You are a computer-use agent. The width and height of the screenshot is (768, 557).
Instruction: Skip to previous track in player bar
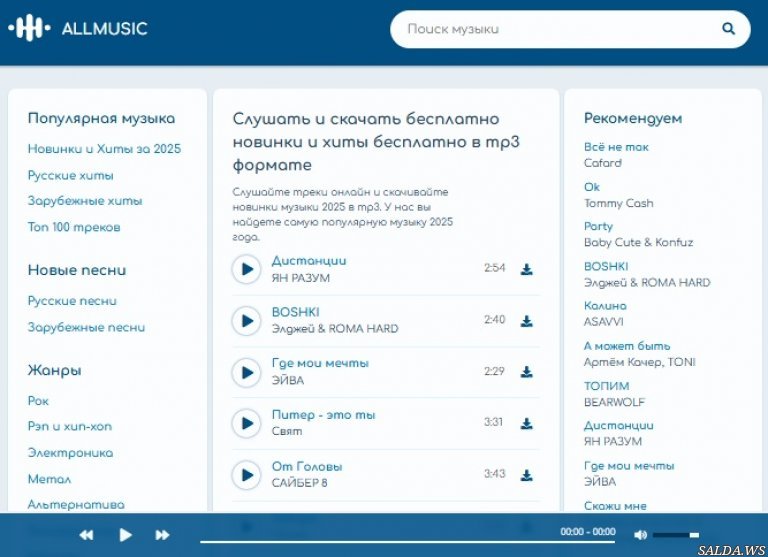(86, 535)
